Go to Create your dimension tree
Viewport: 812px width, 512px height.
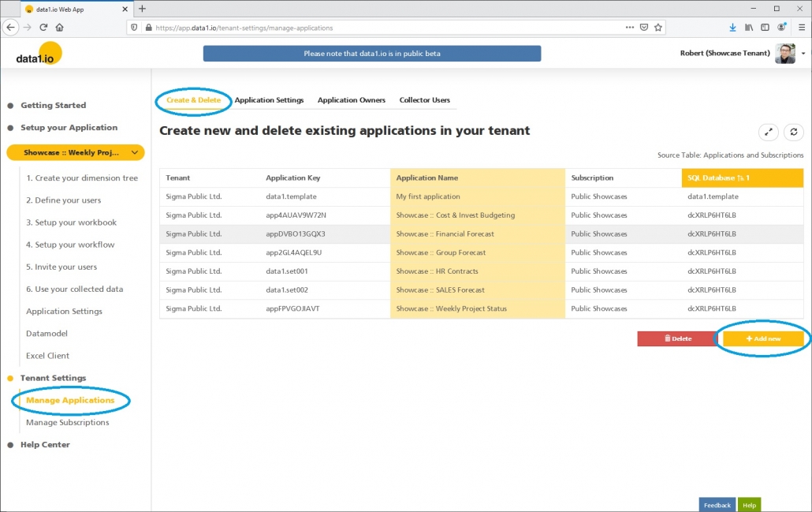tap(82, 178)
